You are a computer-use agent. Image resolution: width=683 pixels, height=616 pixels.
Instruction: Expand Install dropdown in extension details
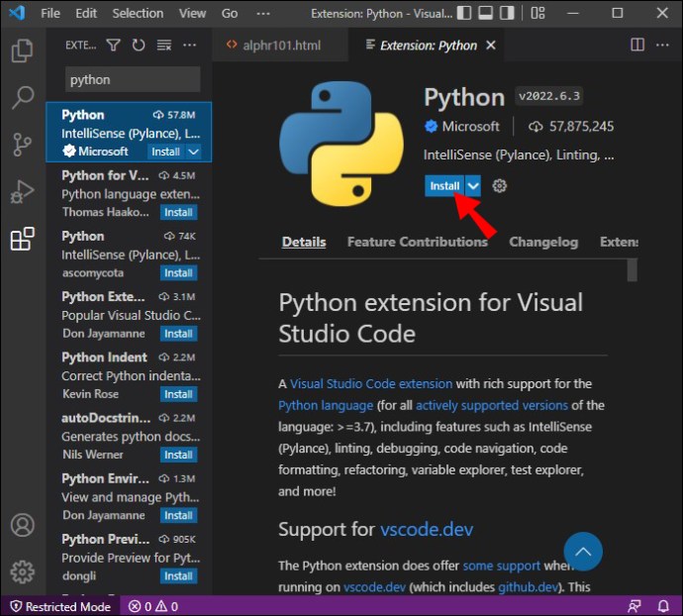[x=473, y=186]
